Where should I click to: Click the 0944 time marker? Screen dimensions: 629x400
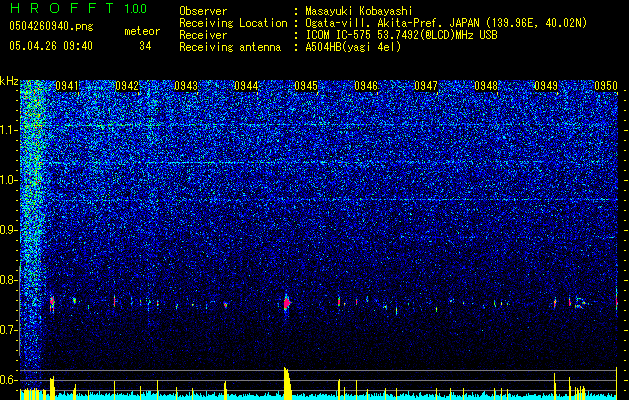coord(246,86)
